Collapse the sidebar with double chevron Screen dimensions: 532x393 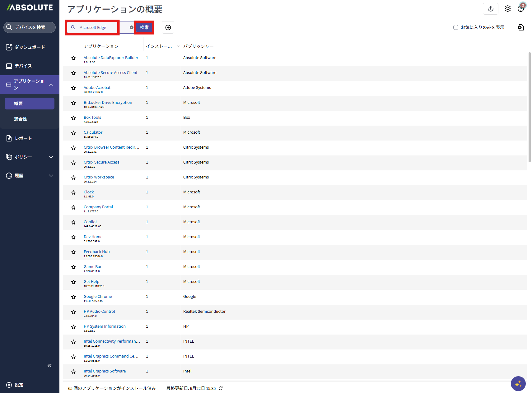[49, 366]
